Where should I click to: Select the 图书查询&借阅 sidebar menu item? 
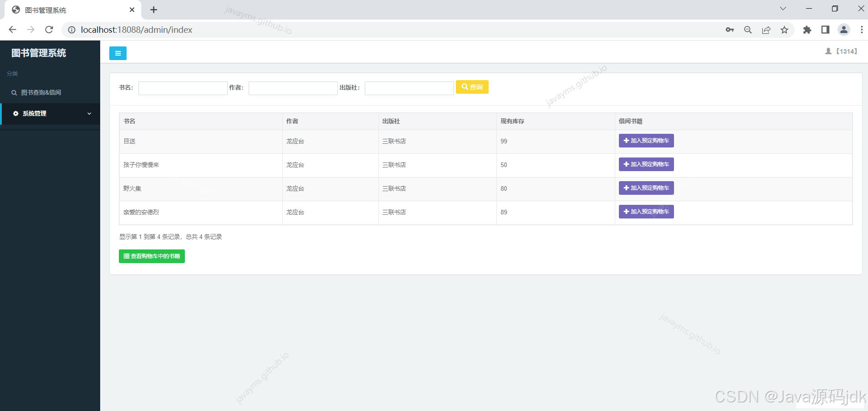pos(41,92)
